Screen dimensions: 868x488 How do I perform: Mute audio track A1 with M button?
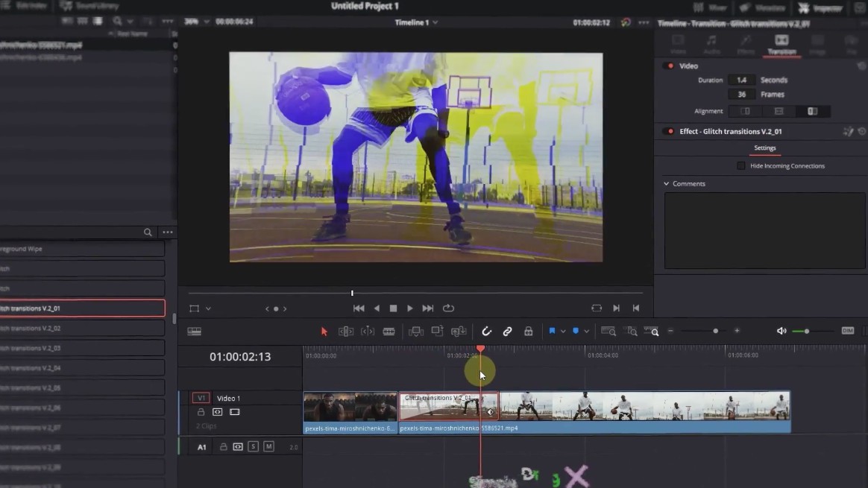click(268, 447)
